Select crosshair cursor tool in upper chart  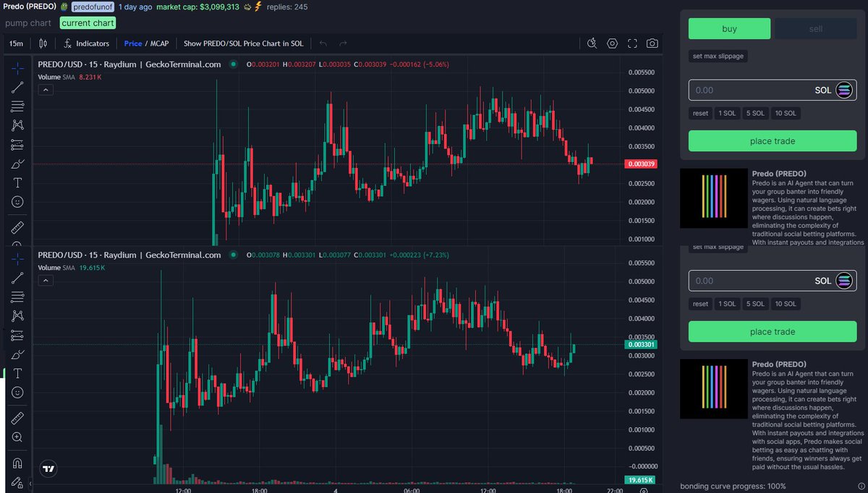click(17, 69)
